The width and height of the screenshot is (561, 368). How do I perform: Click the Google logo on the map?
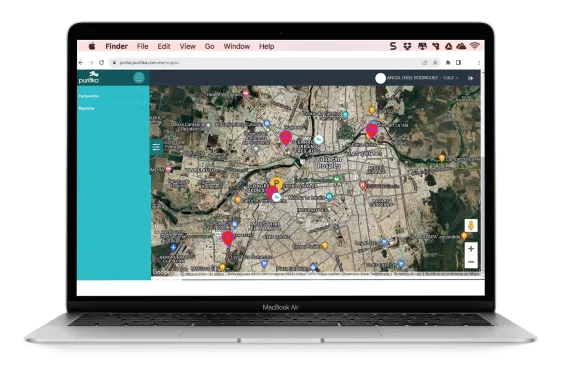pos(161,272)
